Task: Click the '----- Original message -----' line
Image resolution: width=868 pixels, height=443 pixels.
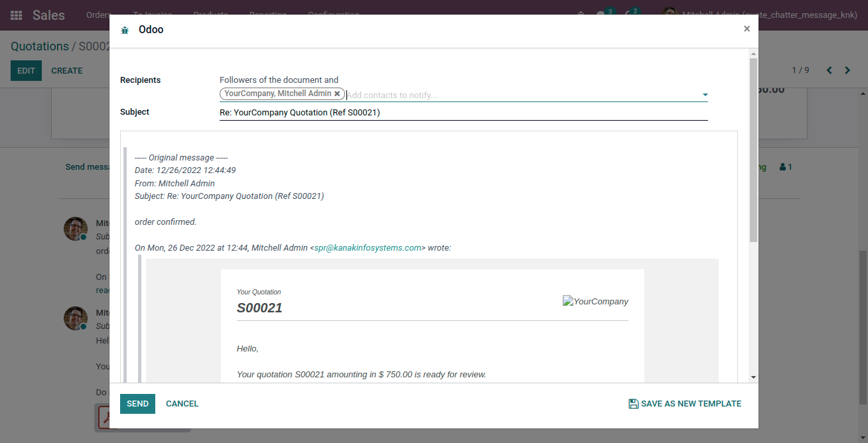Action: 181,158
